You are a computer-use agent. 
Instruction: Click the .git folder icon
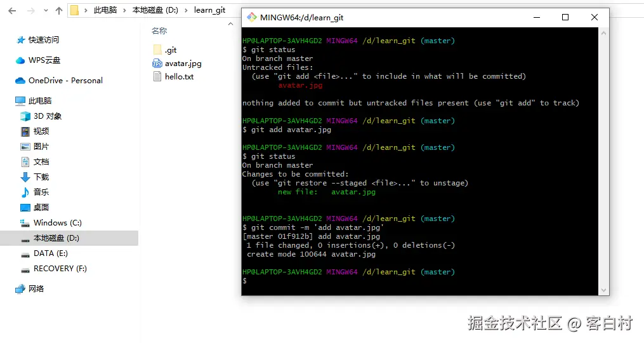[x=157, y=50]
